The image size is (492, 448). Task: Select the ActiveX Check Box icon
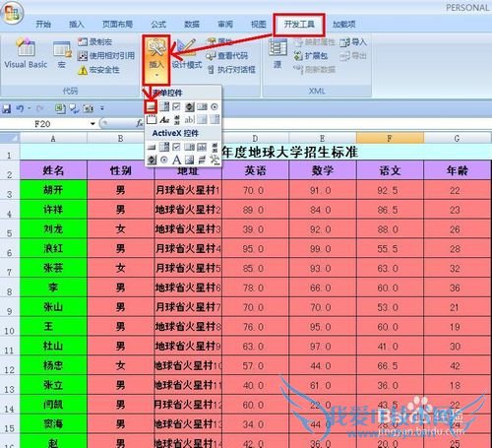click(x=176, y=147)
